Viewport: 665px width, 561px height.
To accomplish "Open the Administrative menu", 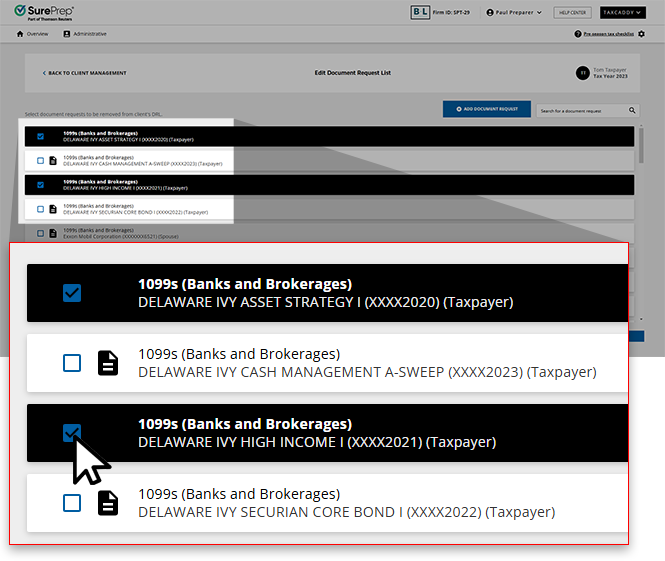I will (x=85, y=34).
